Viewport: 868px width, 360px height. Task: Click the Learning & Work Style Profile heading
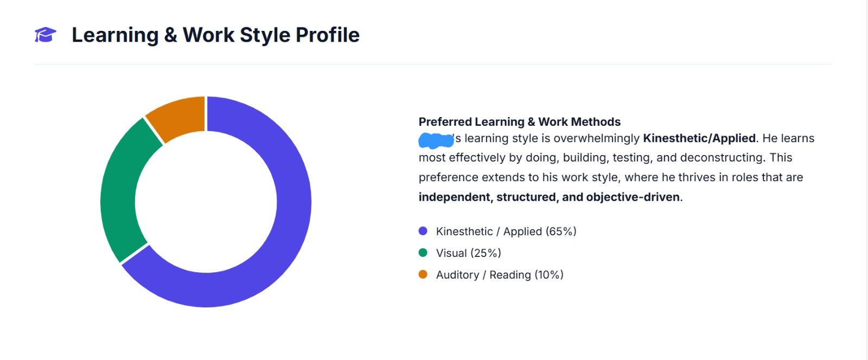click(216, 35)
